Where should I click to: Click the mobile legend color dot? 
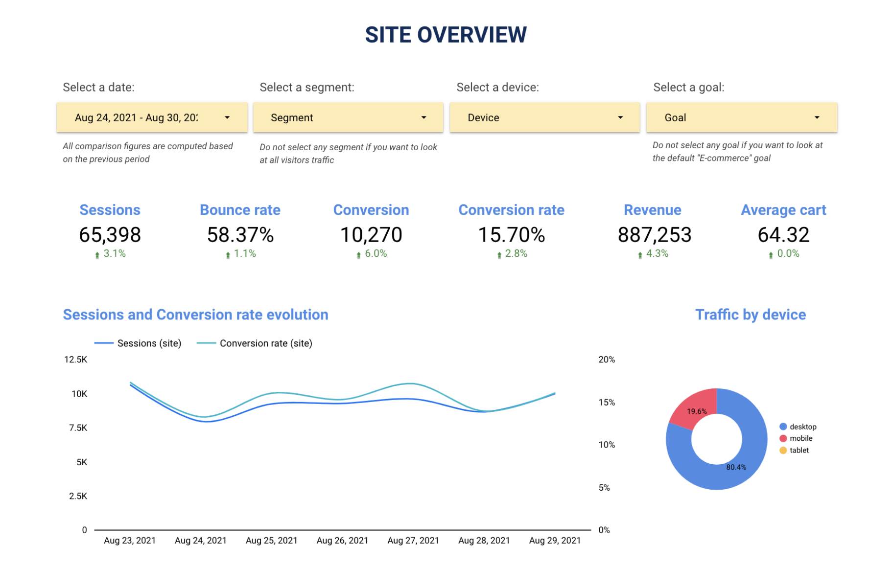[x=783, y=438]
